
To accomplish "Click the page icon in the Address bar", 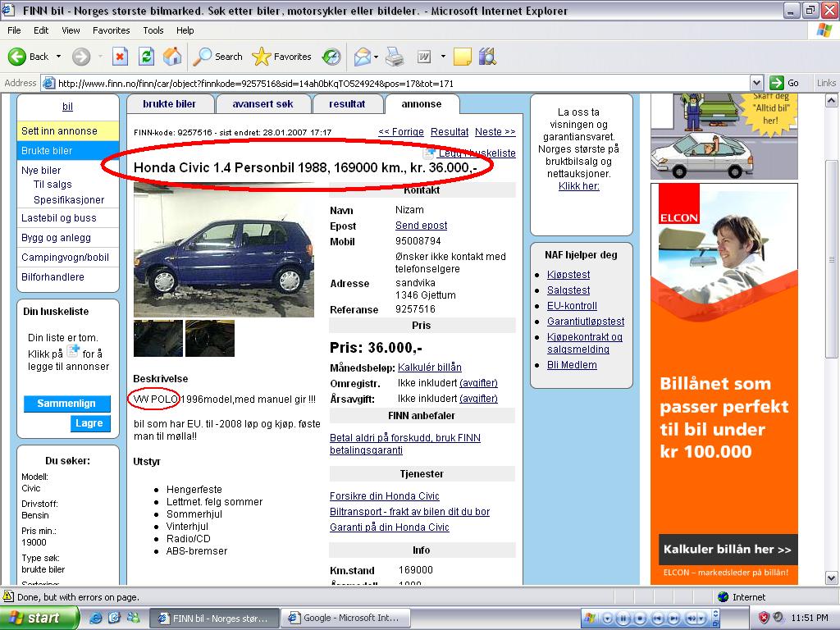I will [x=48, y=83].
